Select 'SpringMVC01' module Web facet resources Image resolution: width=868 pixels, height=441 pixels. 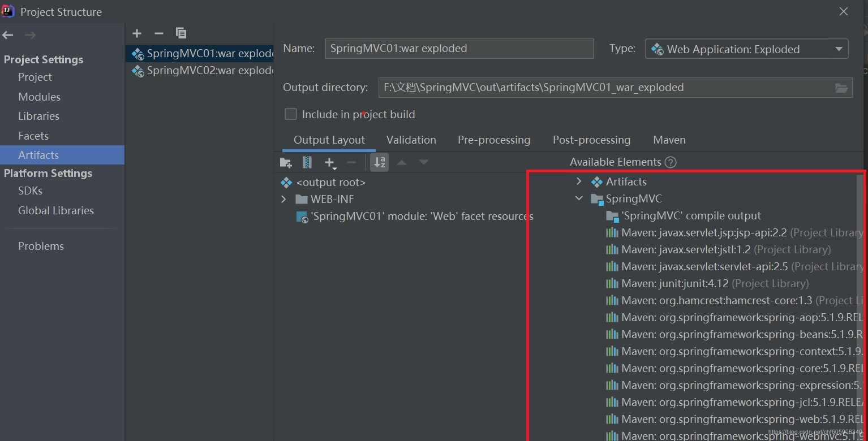(x=415, y=216)
